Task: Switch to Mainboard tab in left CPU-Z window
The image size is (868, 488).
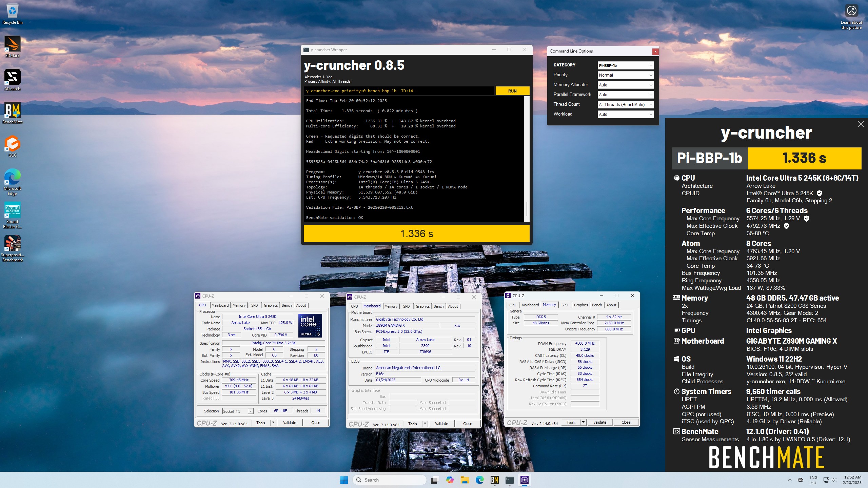Action: (x=220, y=305)
